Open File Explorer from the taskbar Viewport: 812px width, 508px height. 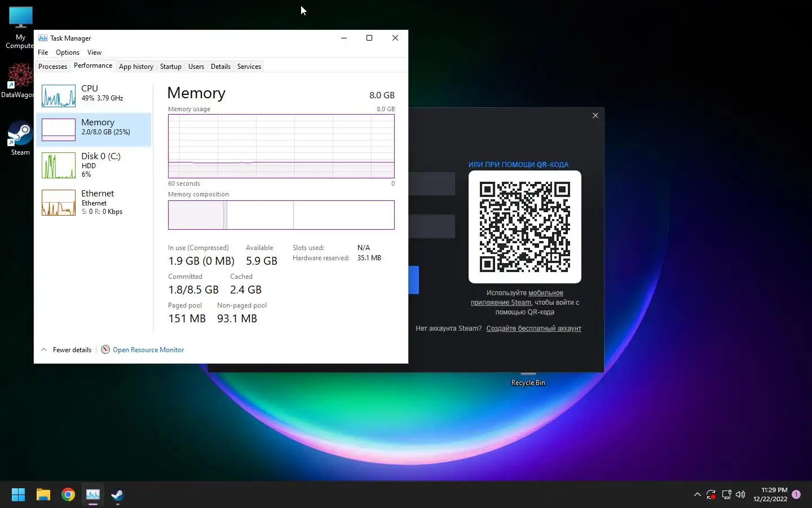tap(43, 495)
